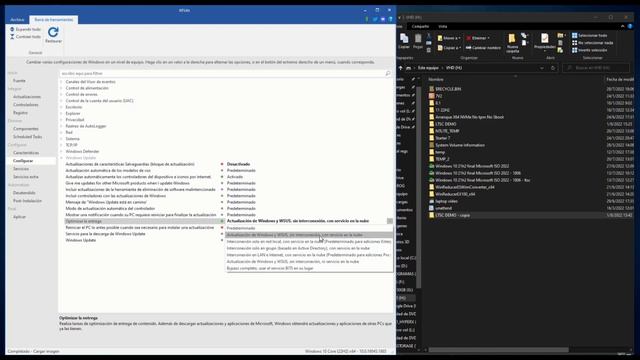Expand Canales del Visor de eventos node
The image size is (640, 360).
pyautogui.click(x=62, y=82)
